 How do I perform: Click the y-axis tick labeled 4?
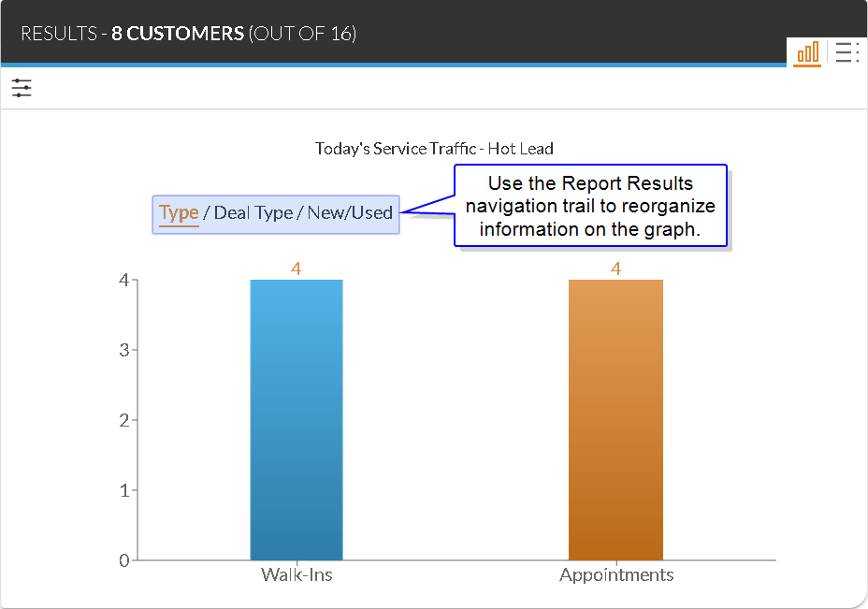[123, 280]
